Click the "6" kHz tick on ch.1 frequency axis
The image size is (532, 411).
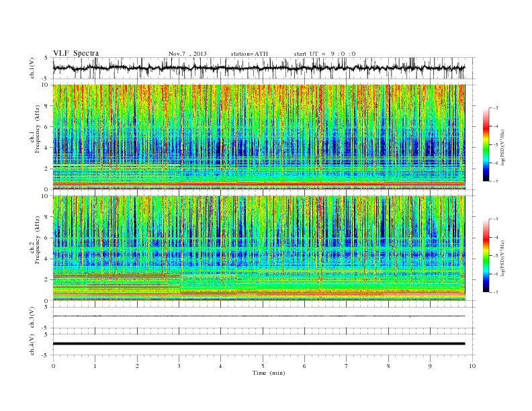[47, 127]
